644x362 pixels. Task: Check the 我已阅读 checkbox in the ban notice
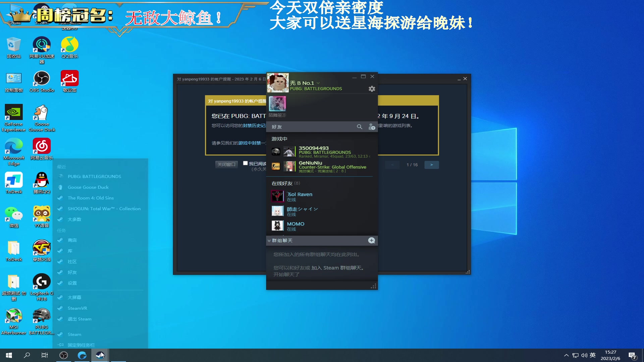tap(245, 163)
